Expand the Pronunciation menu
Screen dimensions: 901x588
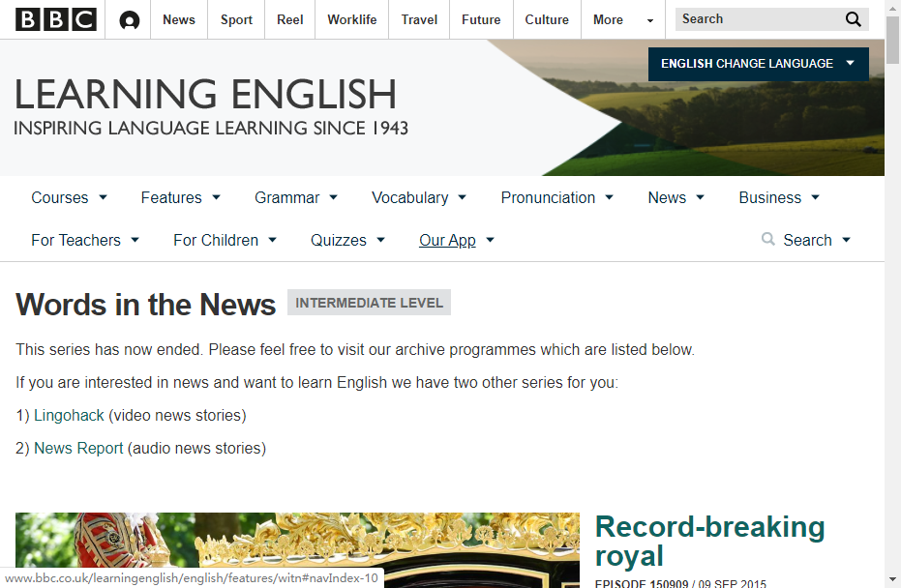(x=556, y=197)
